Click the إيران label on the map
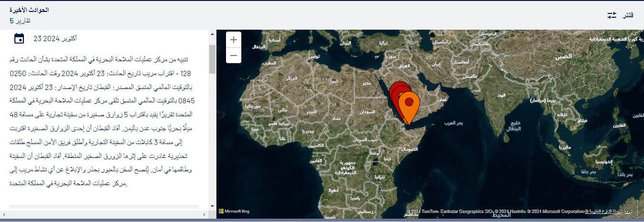Viewport: 644px width, 222px height. (x=436, y=64)
